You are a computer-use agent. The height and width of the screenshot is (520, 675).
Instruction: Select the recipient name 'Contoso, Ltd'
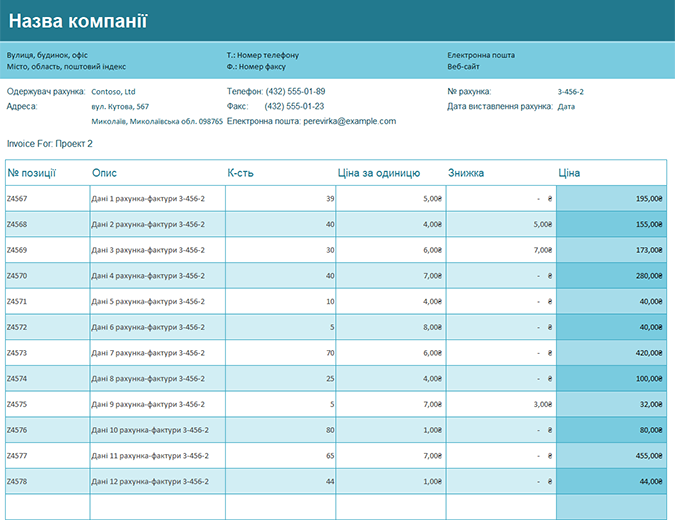[x=113, y=92]
